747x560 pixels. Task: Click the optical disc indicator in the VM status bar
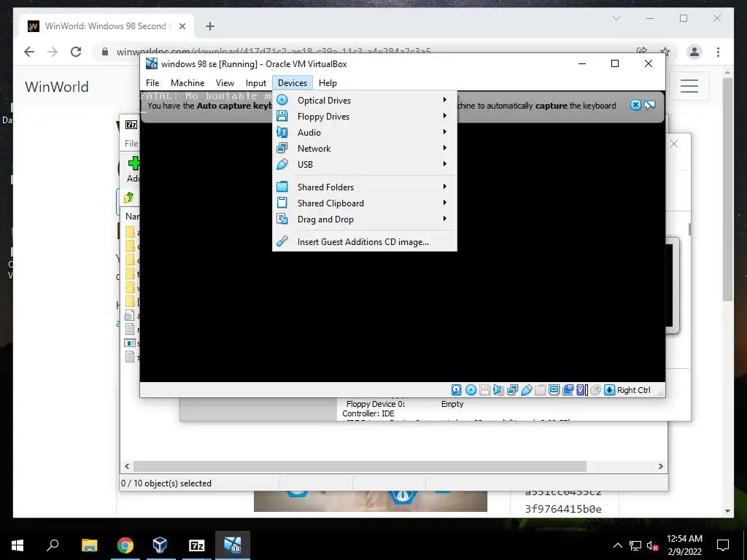click(x=471, y=390)
